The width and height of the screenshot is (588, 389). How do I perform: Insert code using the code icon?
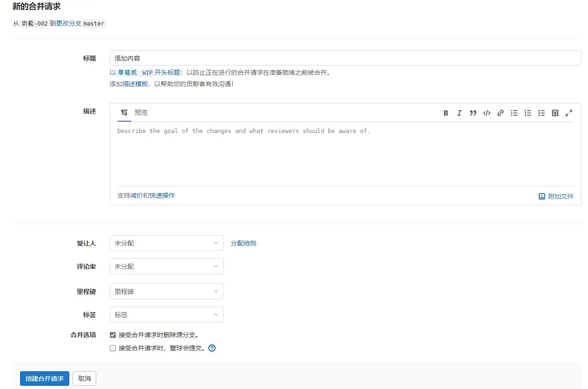[487, 113]
